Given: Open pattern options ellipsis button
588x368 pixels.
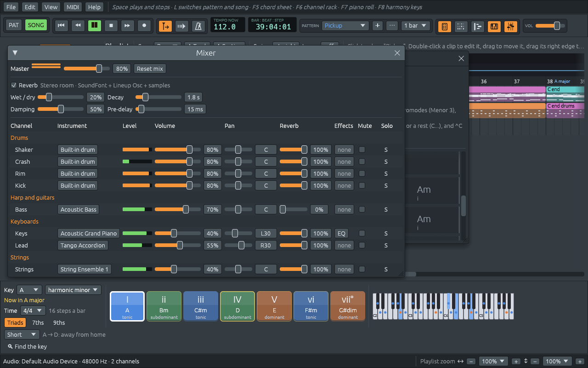Looking at the screenshot, I should click(392, 26).
